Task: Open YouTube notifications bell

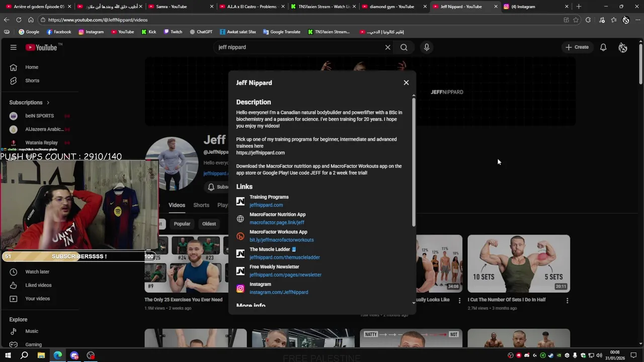Action: 603,47
